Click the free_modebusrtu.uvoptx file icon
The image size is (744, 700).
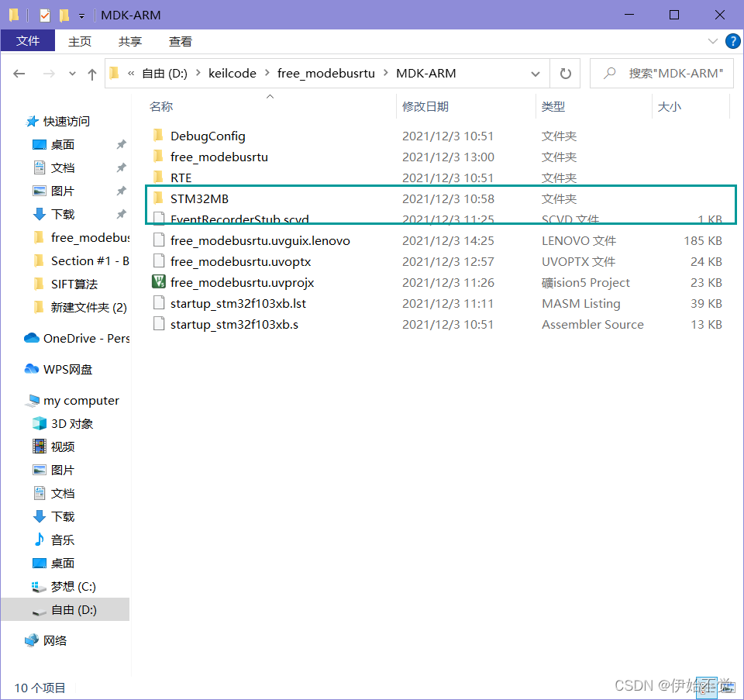click(x=159, y=261)
